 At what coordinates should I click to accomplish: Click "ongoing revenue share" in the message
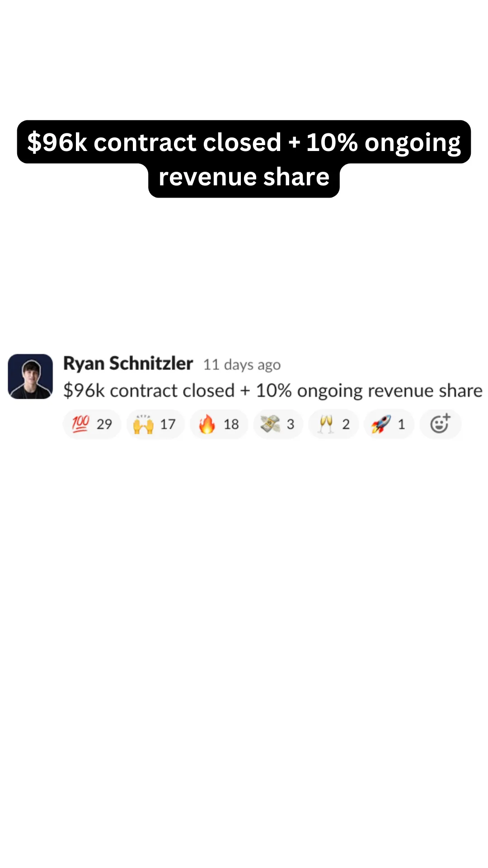tap(389, 391)
